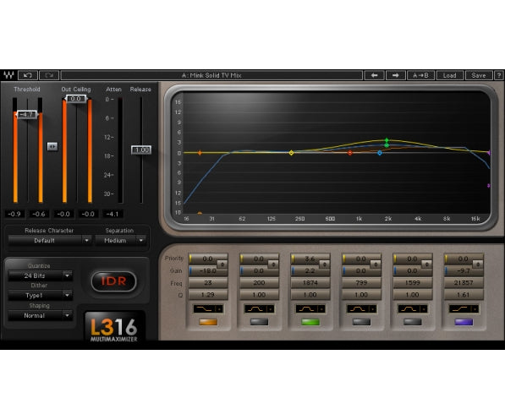Click the priority stepper of the 23 Hz band

coord(222,265)
